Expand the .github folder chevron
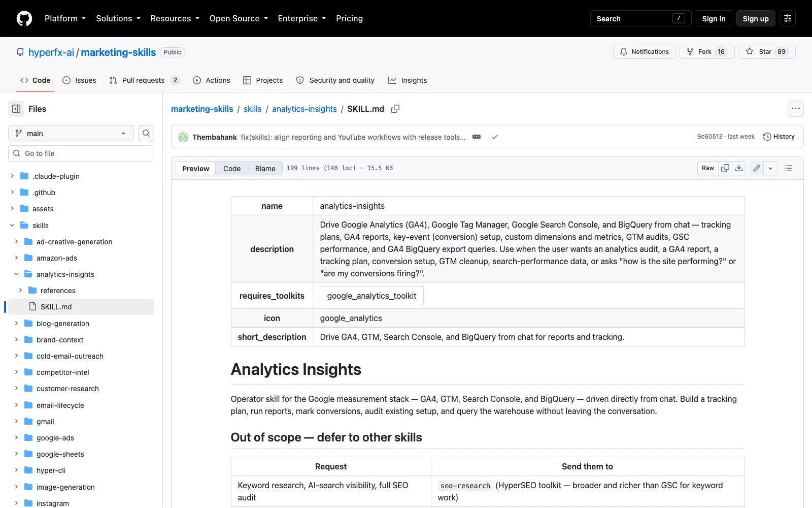 click(x=12, y=193)
